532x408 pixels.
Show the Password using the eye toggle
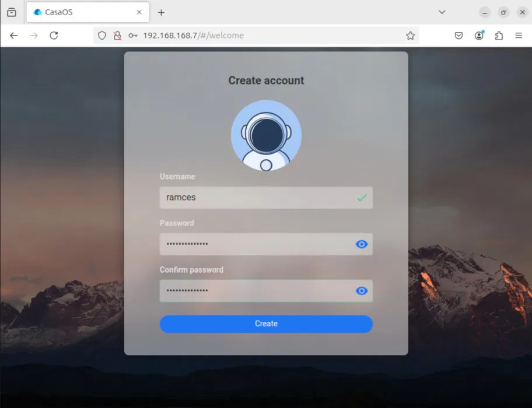361,244
